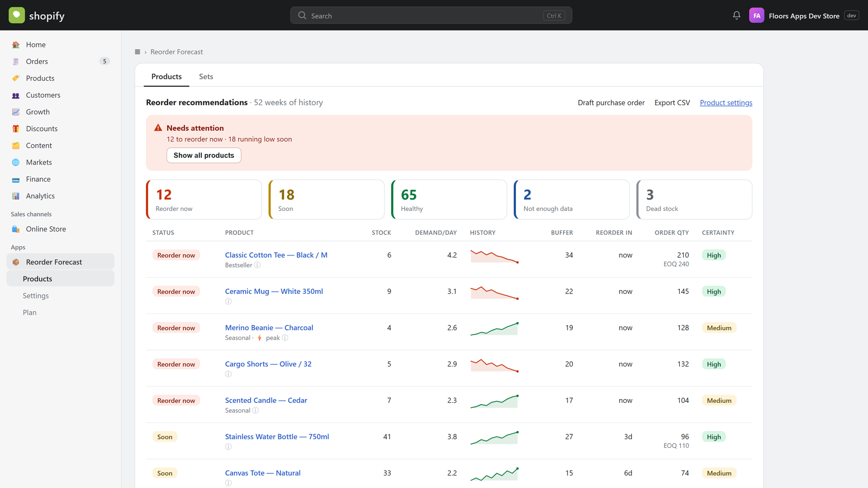The width and height of the screenshot is (868, 488).
Task: Click the Orders count badge showing 5
Action: click(105, 61)
